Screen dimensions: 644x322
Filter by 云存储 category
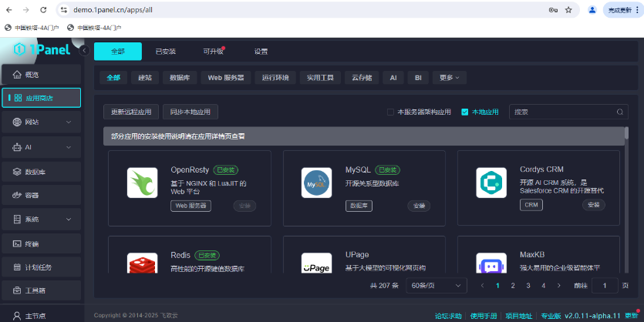coord(362,78)
